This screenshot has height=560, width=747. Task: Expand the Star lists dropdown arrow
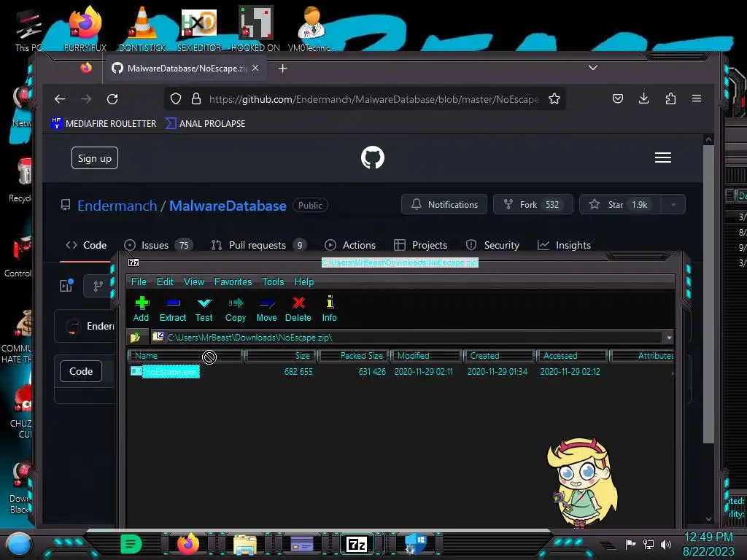click(673, 204)
